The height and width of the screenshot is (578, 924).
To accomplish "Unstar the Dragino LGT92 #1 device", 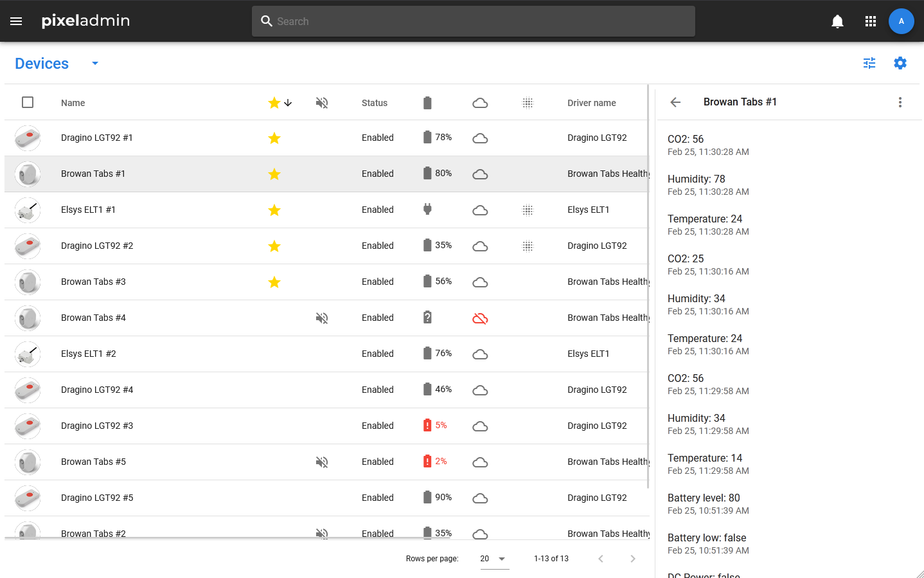I will (x=274, y=138).
